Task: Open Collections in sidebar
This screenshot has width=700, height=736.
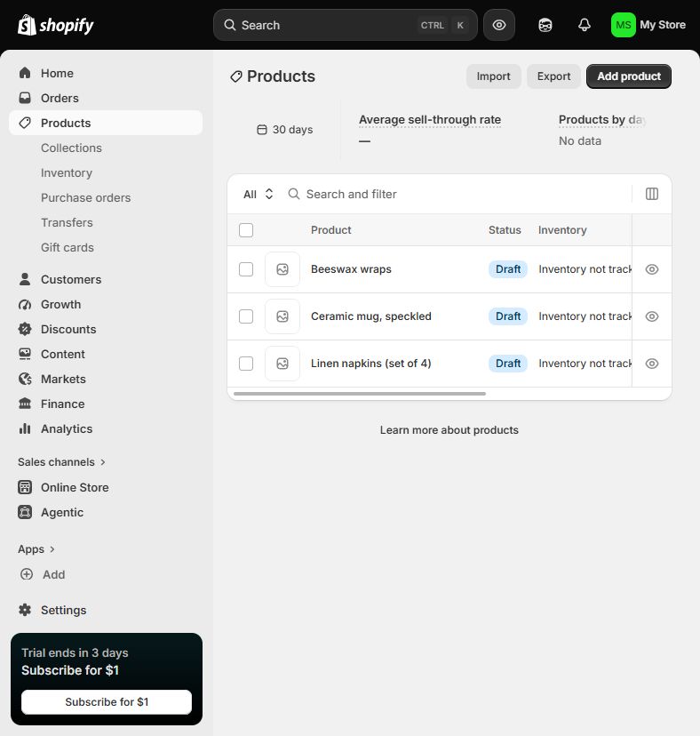Action: point(71,148)
